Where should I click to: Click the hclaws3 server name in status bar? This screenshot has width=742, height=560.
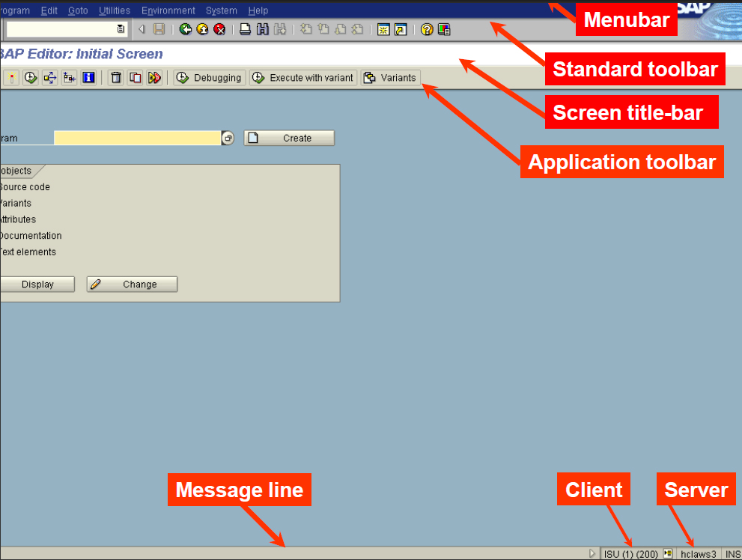(699, 554)
